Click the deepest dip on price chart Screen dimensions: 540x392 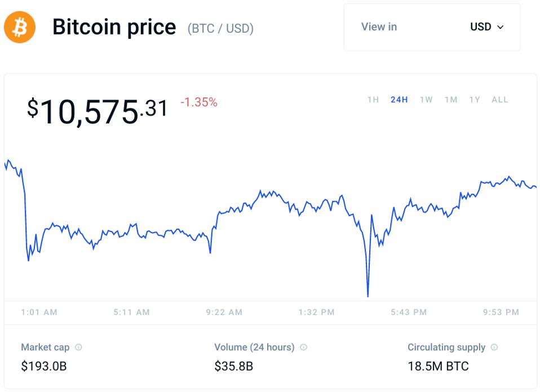(x=368, y=295)
